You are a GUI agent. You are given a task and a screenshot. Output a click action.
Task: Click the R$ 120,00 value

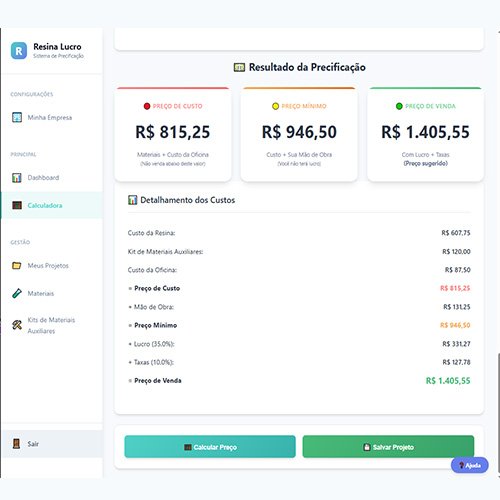tap(456, 252)
